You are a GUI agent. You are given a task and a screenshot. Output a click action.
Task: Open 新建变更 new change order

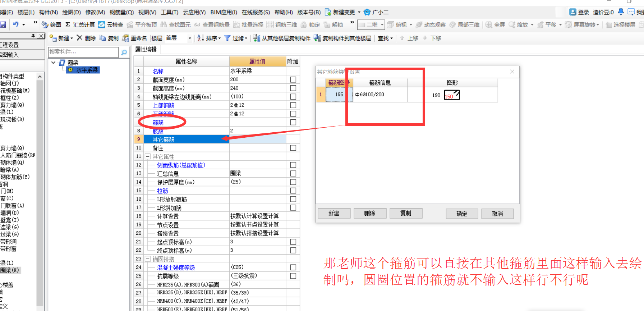[x=340, y=12]
